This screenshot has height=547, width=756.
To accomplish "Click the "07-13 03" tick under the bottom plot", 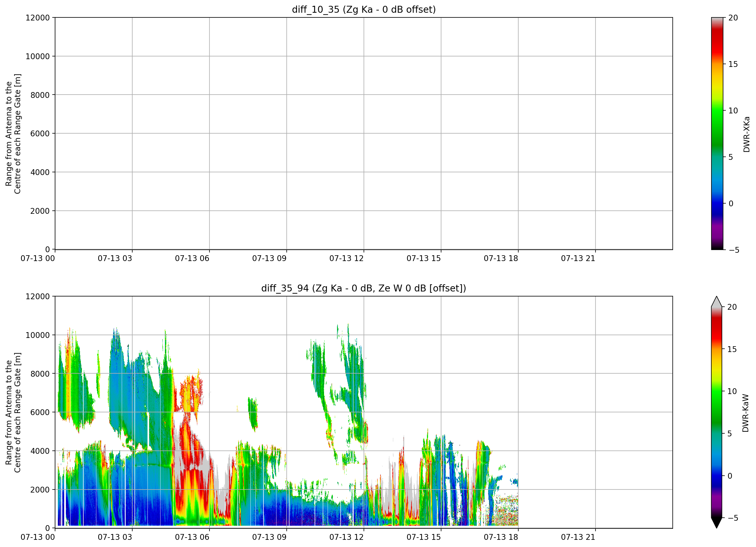I will [x=115, y=537].
